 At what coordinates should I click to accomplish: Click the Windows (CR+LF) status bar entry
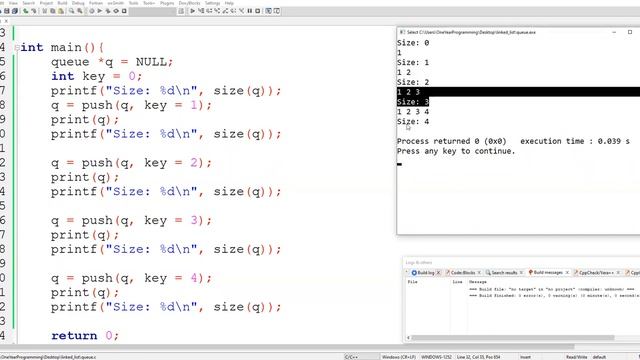click(x=399, y=357)
